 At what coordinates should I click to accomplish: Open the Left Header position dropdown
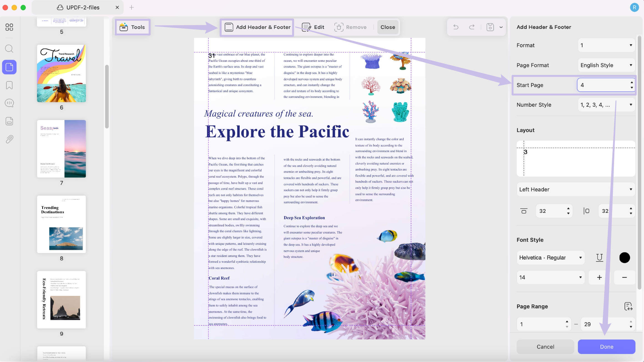coord(576,189)
